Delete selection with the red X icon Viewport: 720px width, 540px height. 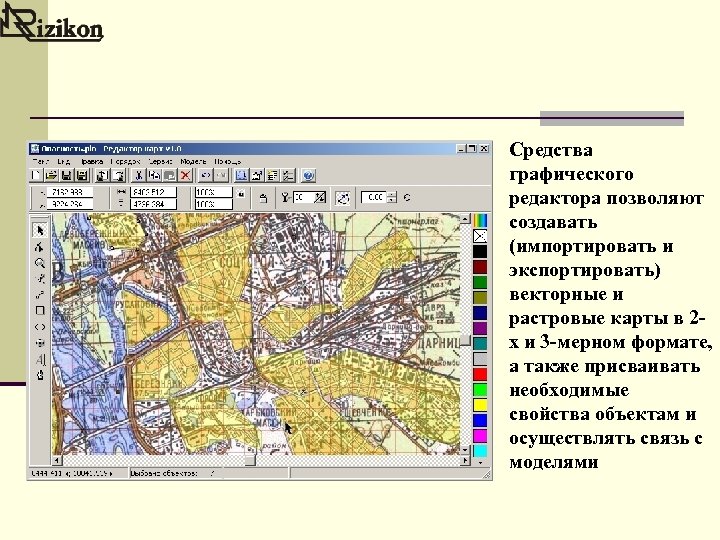click(x=186, y=175)
